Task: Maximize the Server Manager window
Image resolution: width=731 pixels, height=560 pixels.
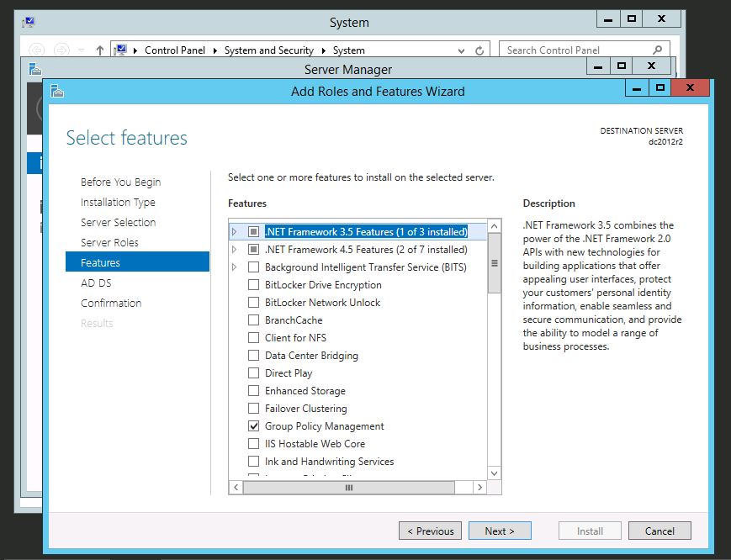Action: (622, 66)
